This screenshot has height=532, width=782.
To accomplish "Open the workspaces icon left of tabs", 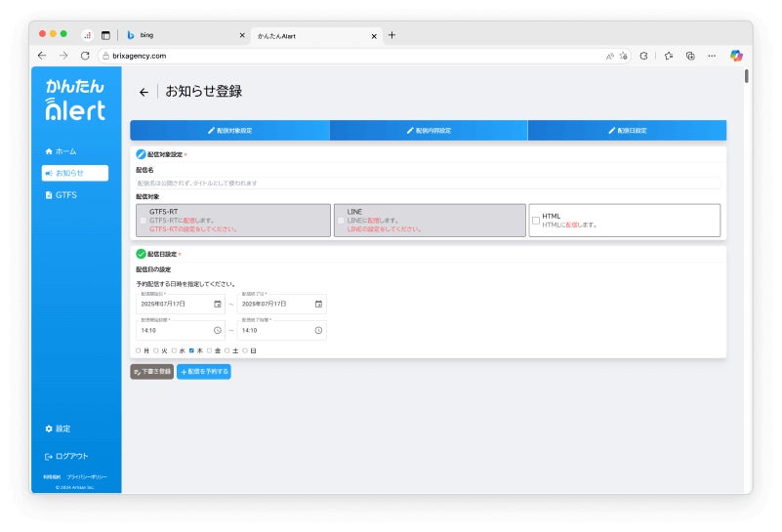I will pos(88,35).
